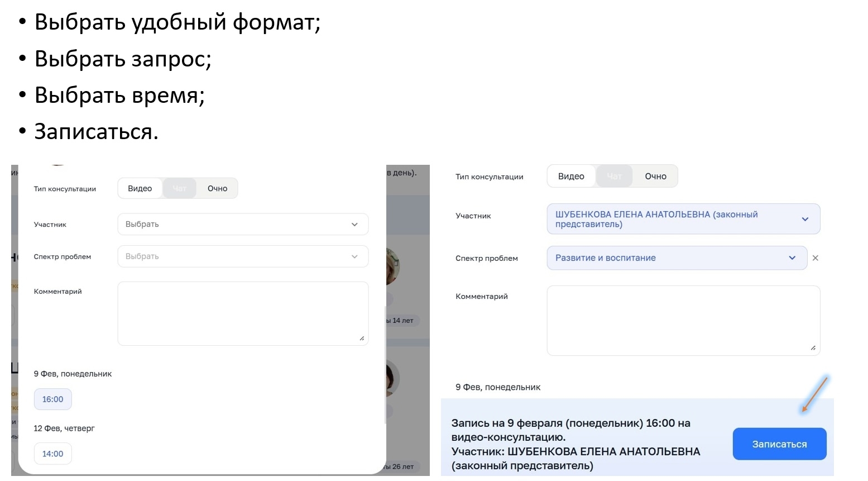
Task: Select Видео type in left form
Action: [140, 188]
